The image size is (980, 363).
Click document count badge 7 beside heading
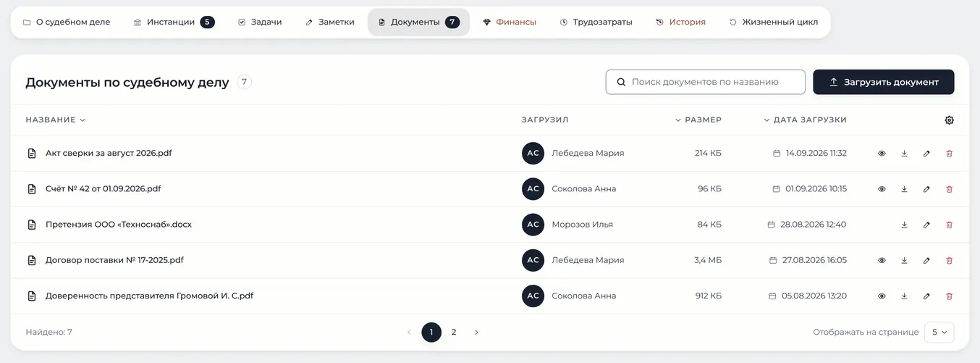coord(245,83)
